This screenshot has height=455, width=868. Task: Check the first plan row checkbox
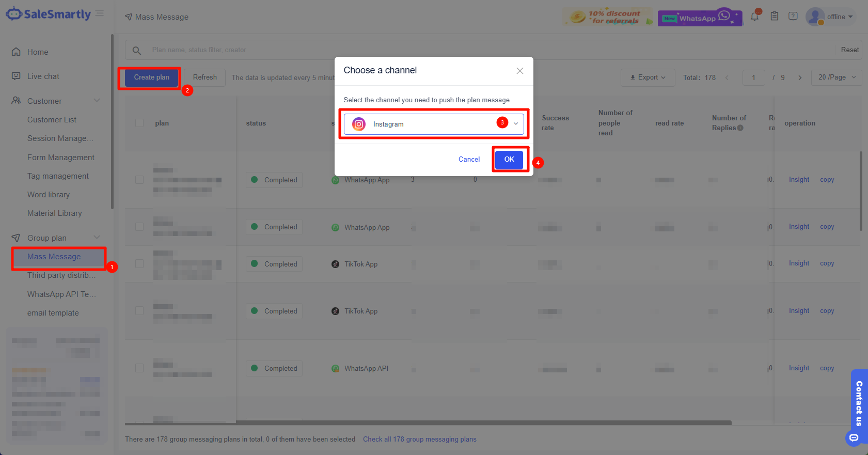pyautogui.click(x=139, y=180)
